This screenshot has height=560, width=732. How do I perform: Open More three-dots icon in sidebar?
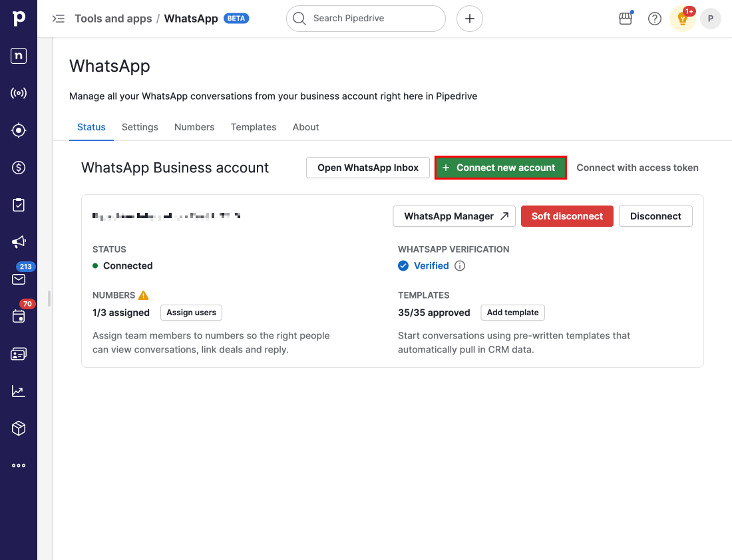click(18, 466)
